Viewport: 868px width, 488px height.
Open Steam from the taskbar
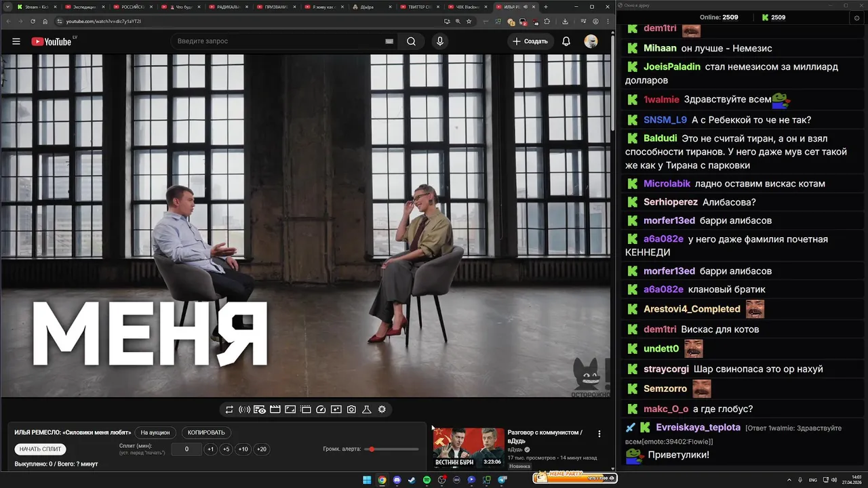[x=412, y=480]
